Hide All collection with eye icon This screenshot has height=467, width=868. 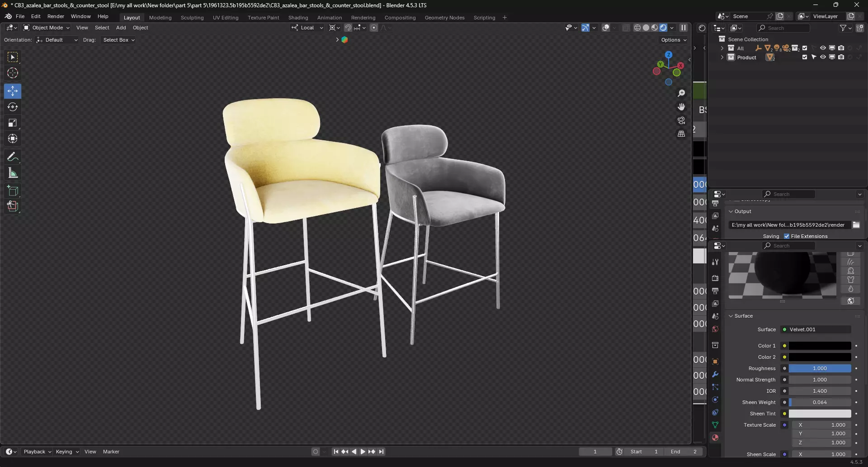point(823,48)
